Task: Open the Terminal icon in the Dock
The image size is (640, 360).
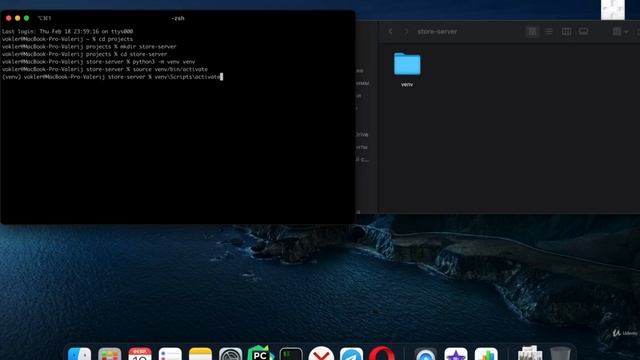Action: [291, 353]
